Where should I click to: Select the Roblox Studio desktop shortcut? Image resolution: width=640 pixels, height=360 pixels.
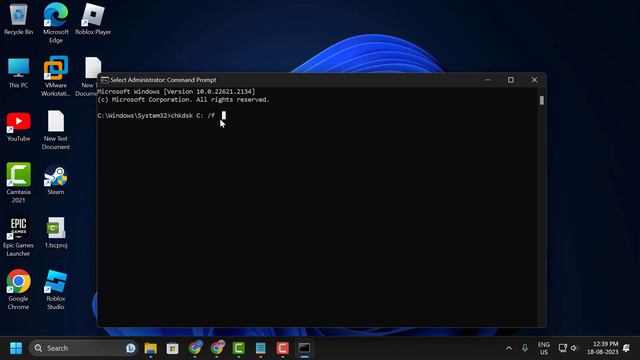coord(56,290)
